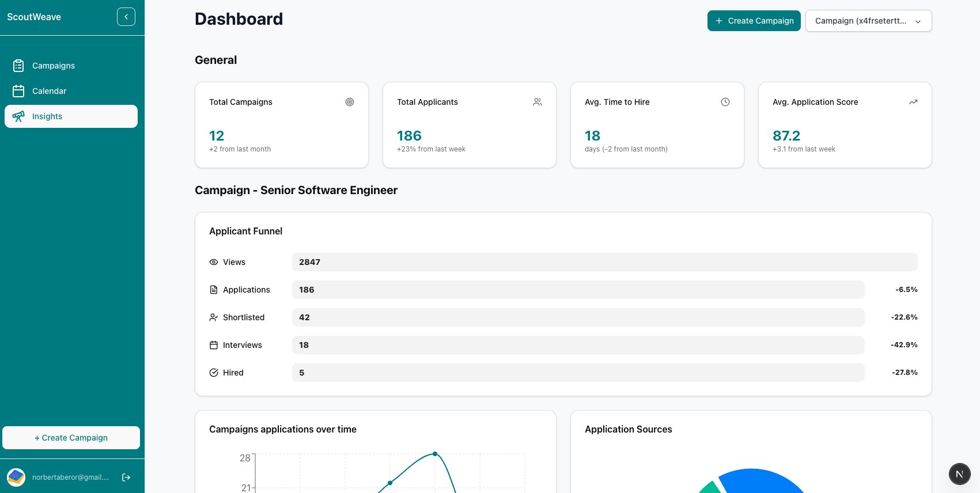Click the document icon beside Applications
Viewport: 980px width, 493px height.
tap(214, 290)
